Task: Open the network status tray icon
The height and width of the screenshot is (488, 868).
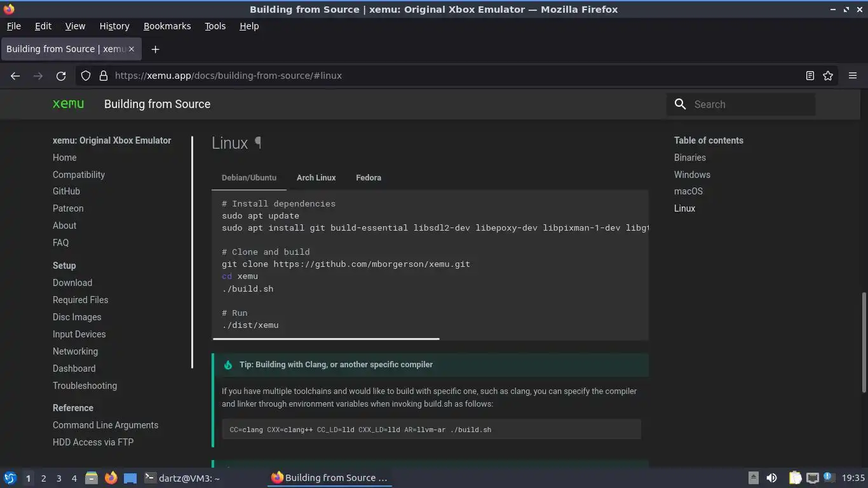Action: (x=813, y=478)
